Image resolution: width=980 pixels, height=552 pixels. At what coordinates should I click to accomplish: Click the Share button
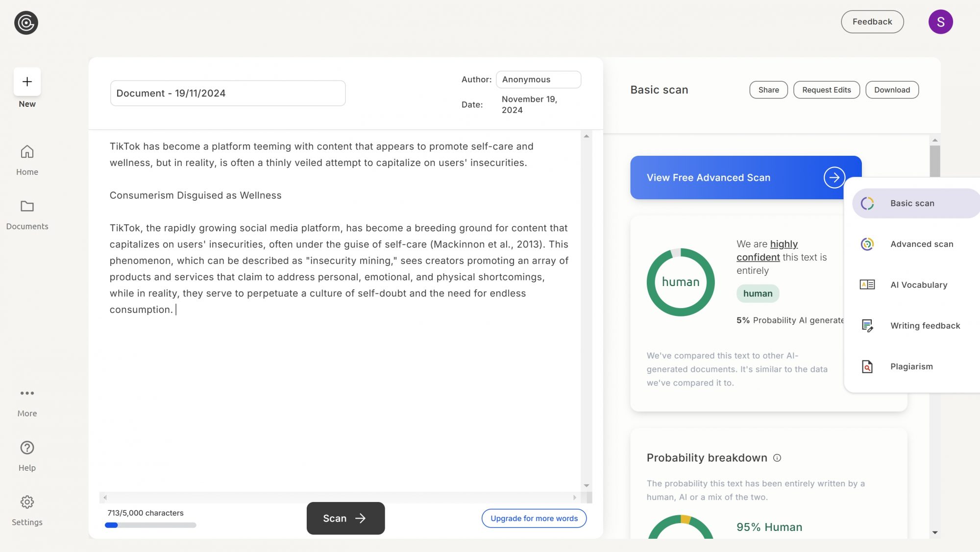[768, 90]
